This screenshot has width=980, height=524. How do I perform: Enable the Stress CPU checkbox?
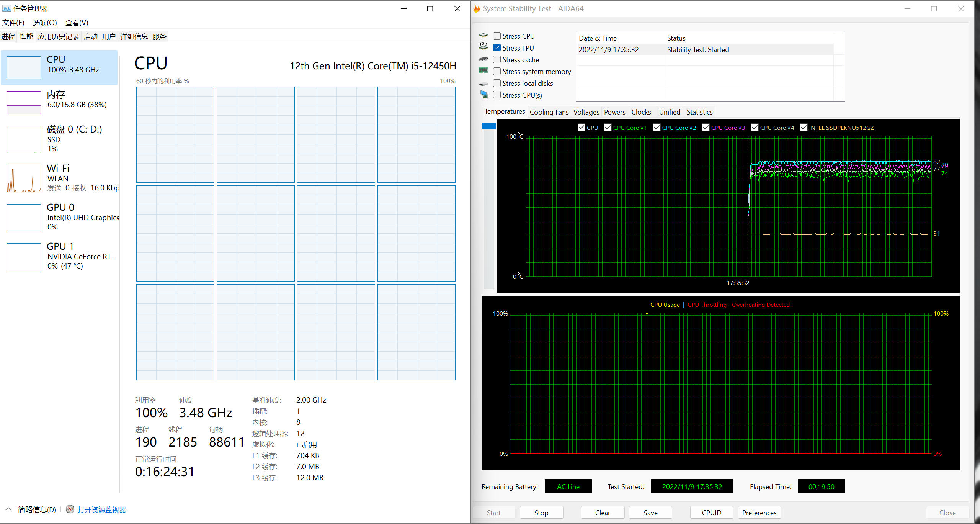[497, 36]
